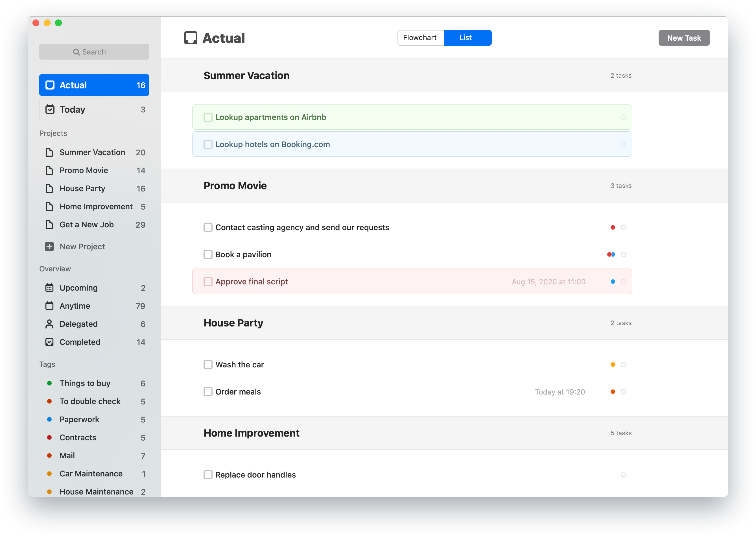Click the Upcoming calendar icon
Viewport: 756px width, 536px height.
tap(49, 288)
